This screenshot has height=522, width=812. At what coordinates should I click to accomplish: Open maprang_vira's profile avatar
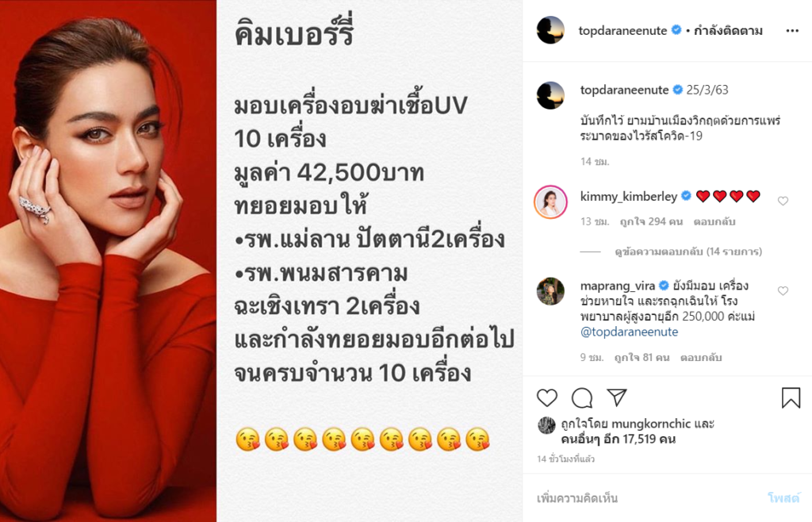coord(550,291)
